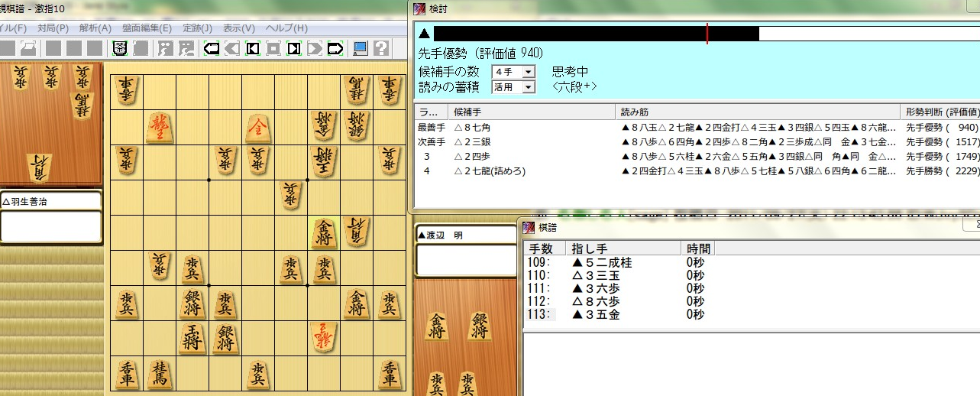Click the blue monitor toolbar icon
Screen dimensions: 980x396
[x=361, y=49]
